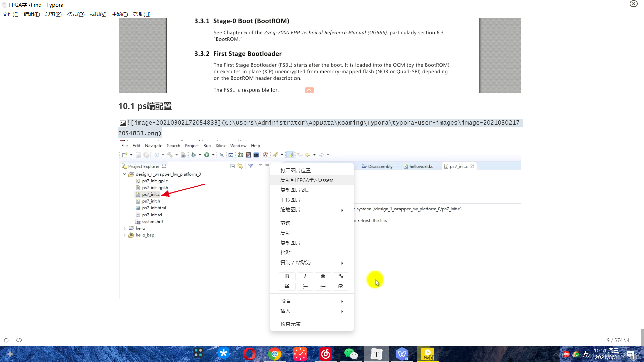Open the 视图(V) menu
Viewport: 644px width, 362px height.
tap(98, 14)
